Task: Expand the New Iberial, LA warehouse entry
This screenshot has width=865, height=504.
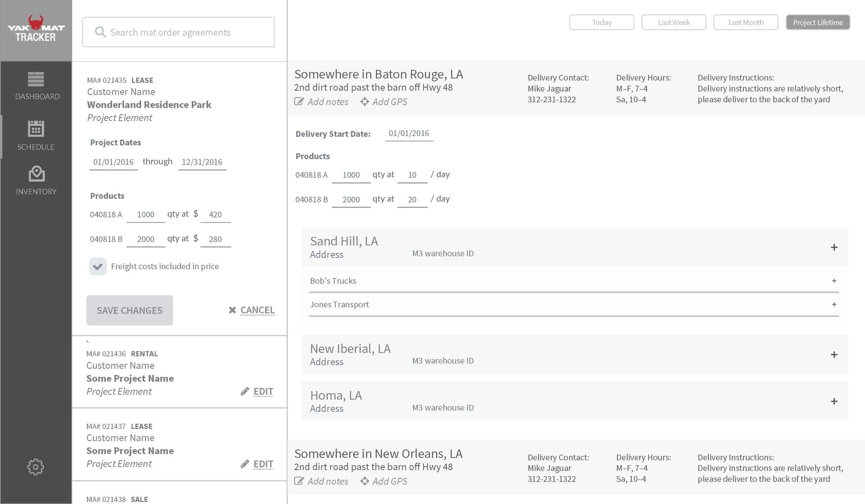Action: click(835, 354)
